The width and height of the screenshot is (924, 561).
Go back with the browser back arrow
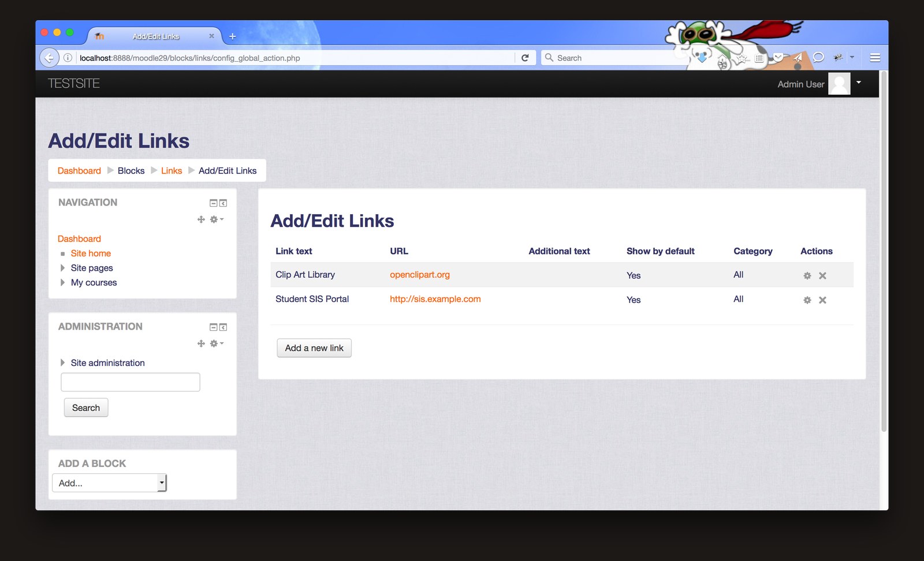point(49,58)
